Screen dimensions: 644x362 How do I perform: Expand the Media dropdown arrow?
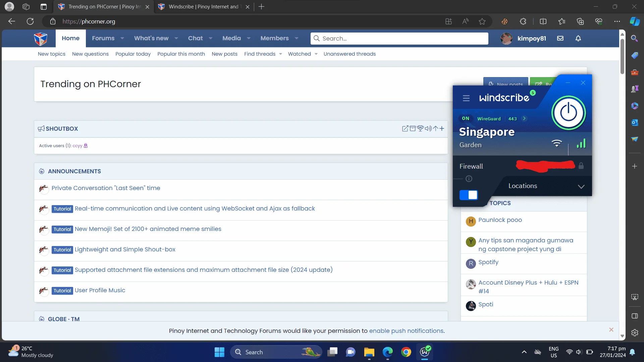pos(249,38)
